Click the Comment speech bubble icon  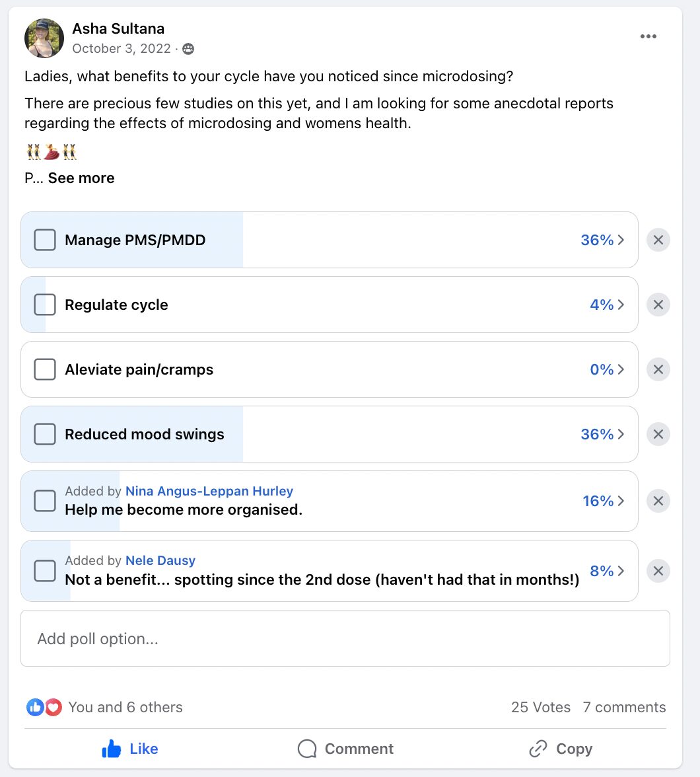point(307,749)
